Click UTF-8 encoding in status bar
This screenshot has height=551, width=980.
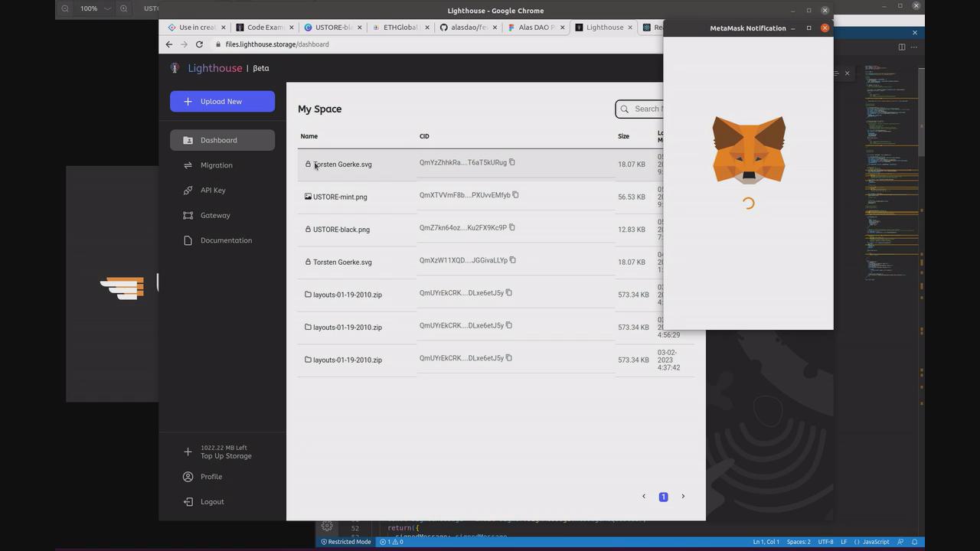(x=825, y=542)
